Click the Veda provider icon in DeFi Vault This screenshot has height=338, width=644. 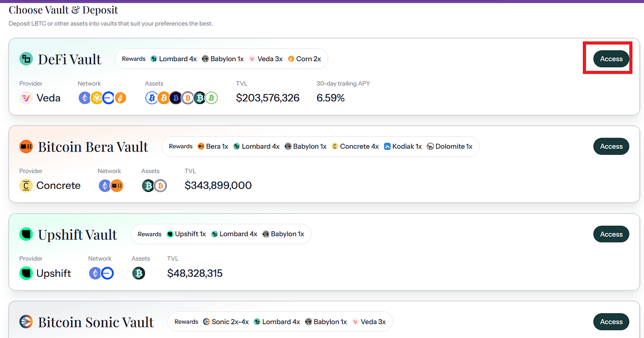(x=26, y=98)
